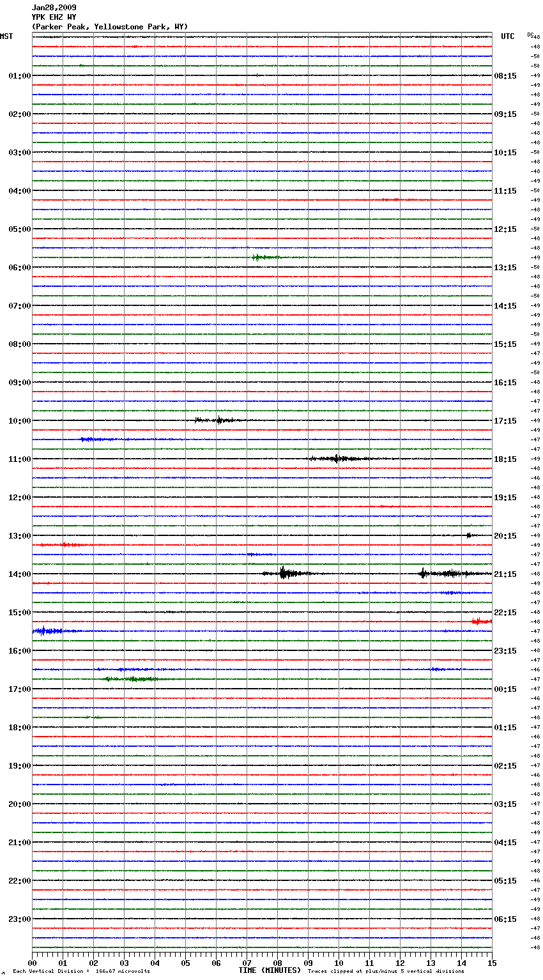Click the Each Vertical Division microvolts note
Viewport: 543px width, 980px height.
coord(81,971)
